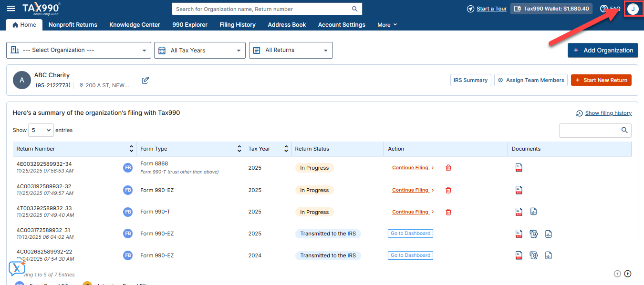Open the IRS Summary button
This screenshot has width=644, height=285.
470,80
